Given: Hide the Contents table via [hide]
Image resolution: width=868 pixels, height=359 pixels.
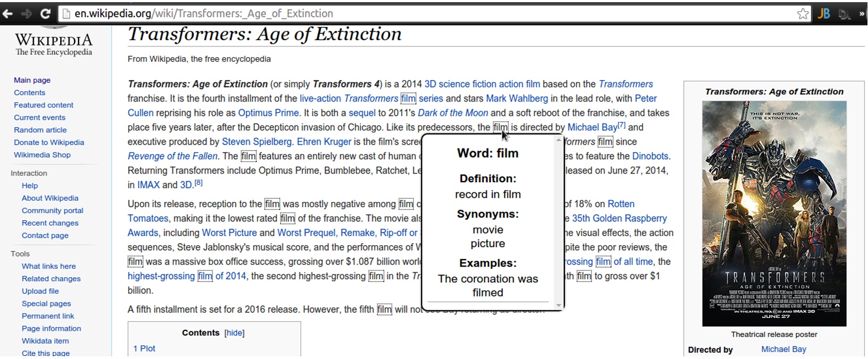Looking at the screenshot, I should [x=234, y=333].
